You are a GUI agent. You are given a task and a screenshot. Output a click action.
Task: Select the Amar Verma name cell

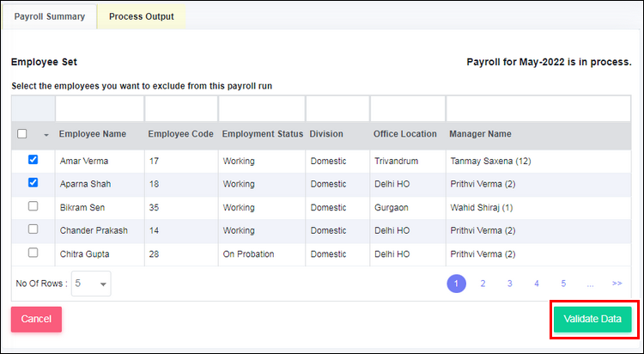100,162
